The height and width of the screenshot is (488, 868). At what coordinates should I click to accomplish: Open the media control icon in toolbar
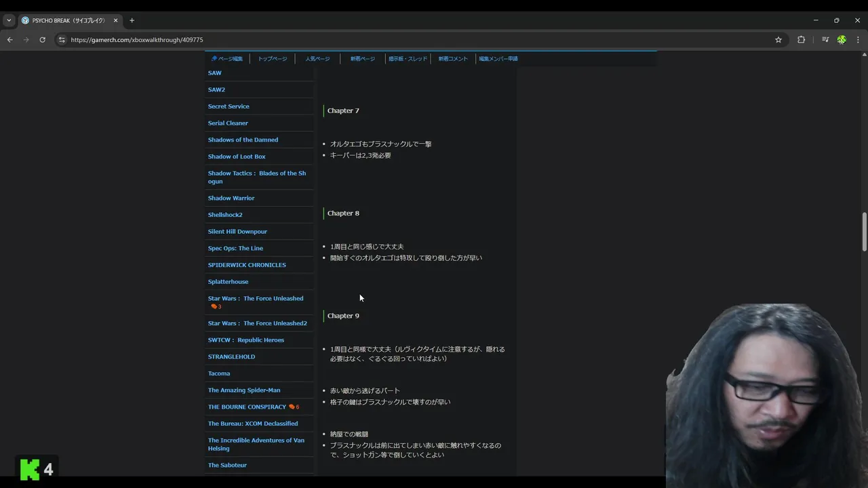825,40
